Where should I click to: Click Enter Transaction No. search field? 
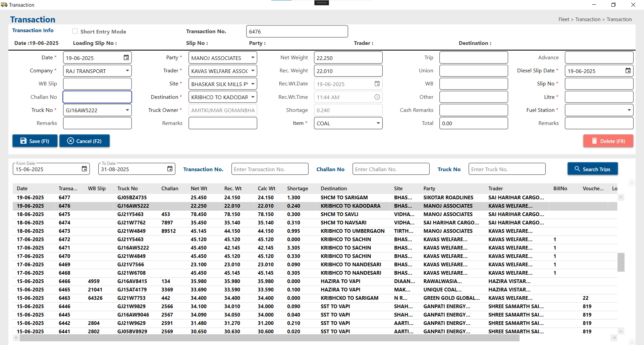tap(270, 169)
